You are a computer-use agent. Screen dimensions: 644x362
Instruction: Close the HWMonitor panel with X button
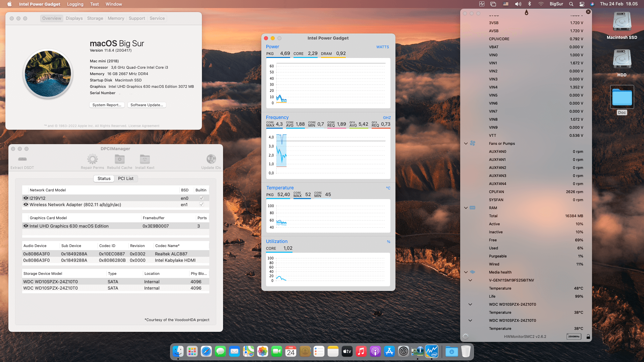[588, 12]
